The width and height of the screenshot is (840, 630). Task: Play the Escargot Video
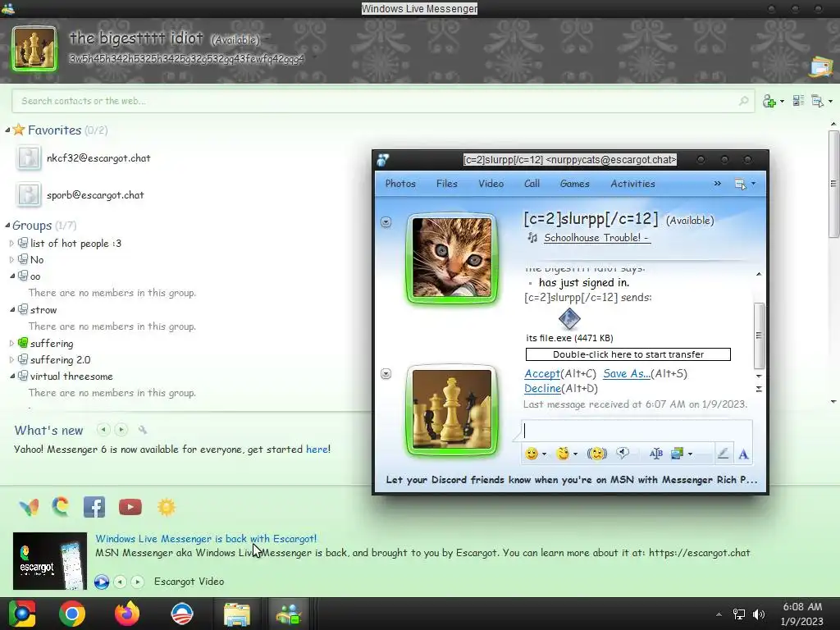(101, 582)
